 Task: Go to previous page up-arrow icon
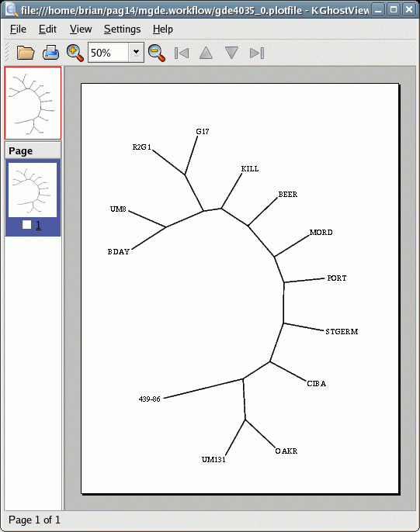click(206, 53)
